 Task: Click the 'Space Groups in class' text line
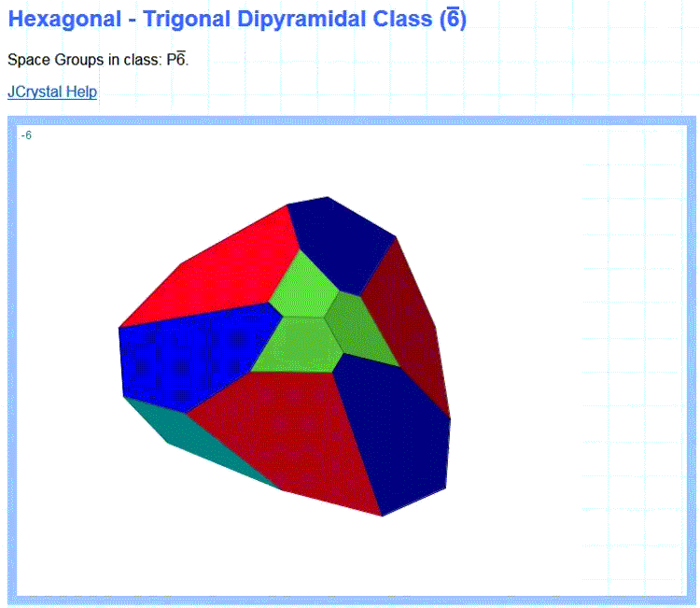[x=98, y=59]
